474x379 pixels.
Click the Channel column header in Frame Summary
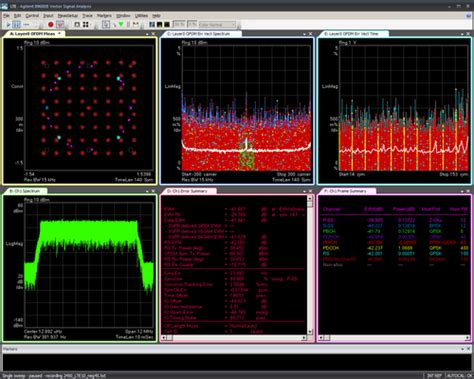tap(332, 209)
